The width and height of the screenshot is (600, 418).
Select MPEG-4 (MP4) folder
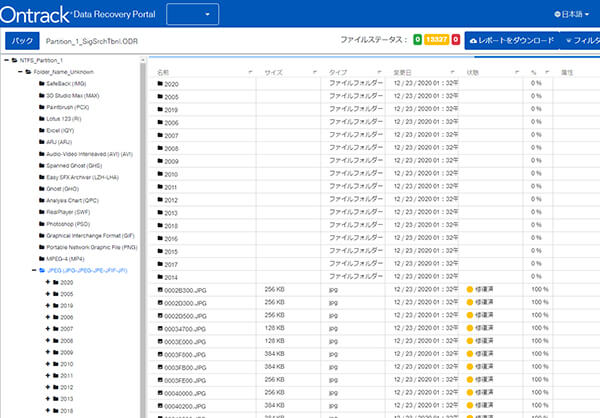(x=62, y=259)
